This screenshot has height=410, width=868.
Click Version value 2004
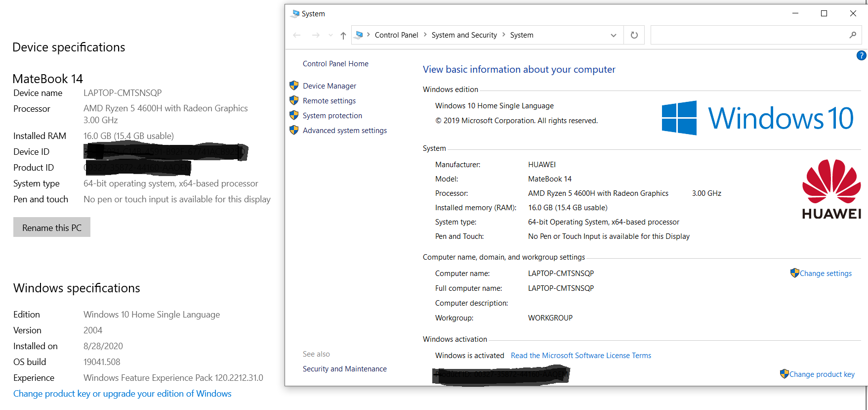[93, 330]
